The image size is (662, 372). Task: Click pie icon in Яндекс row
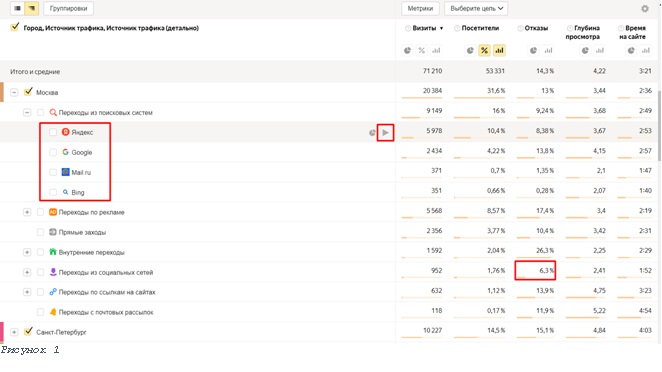(372, 133)
